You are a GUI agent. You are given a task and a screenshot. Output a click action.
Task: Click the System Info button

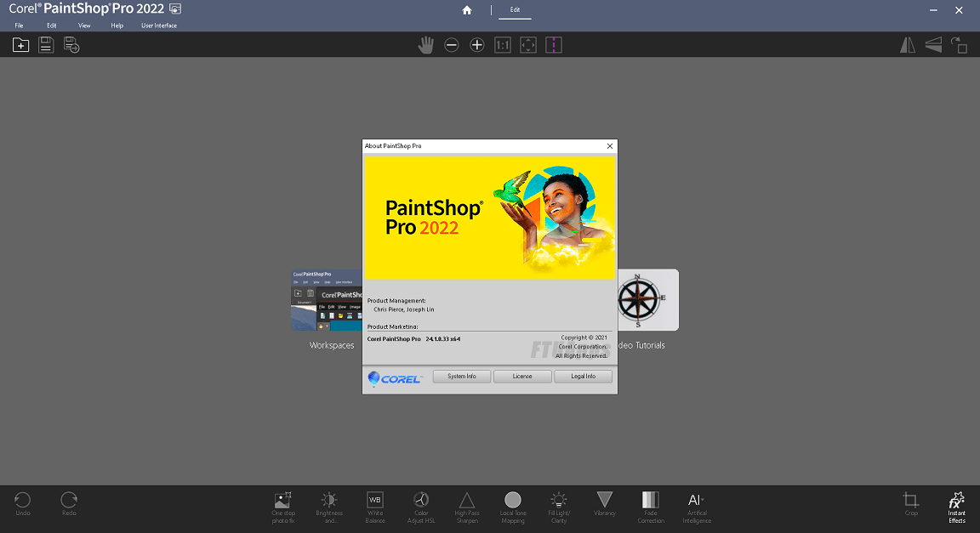tap(461, 376)
